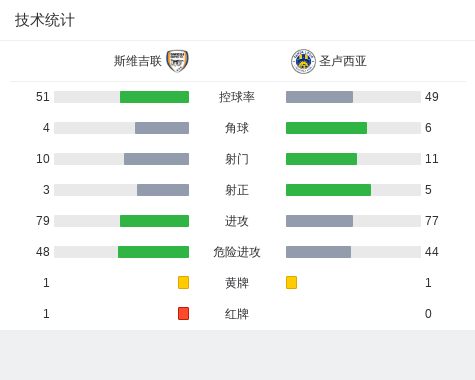Click the gray 射门 bar showing 10
475x380 pixels.
(x=156, y=159)
